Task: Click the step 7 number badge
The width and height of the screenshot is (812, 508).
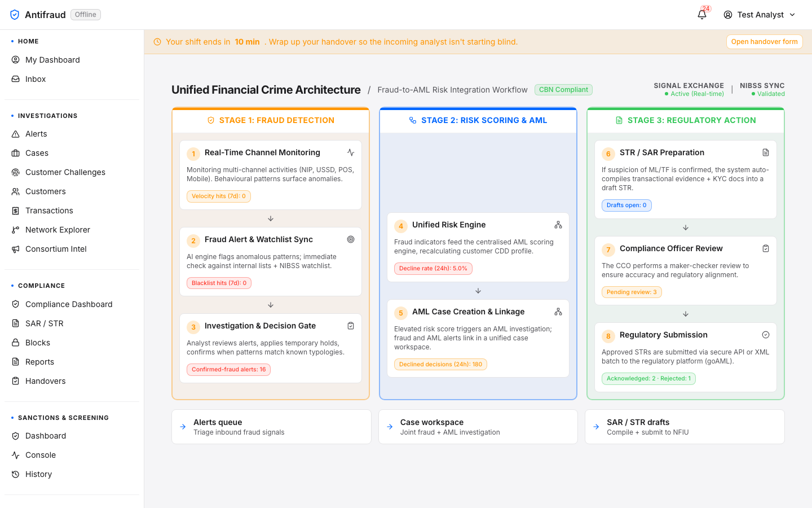Action: pyautogui.click(x=608, y=250)
